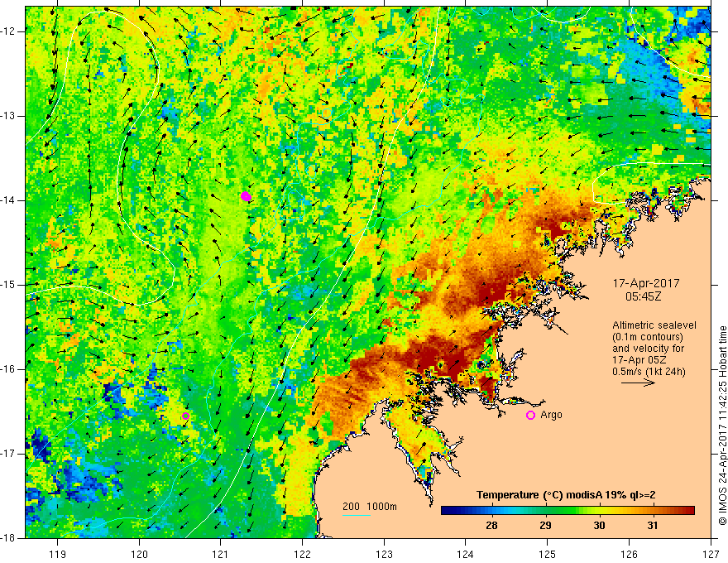Click the '120' longitude axis label

point(139,554)
